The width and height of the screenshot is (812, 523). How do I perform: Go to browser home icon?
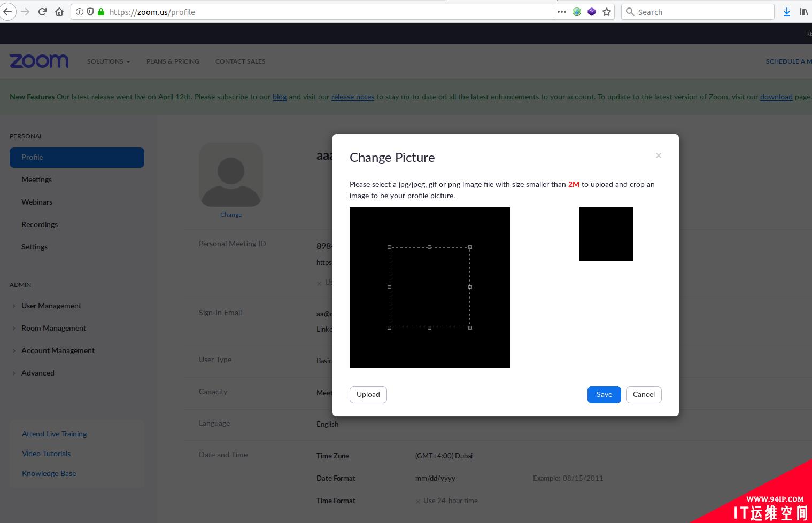59,12
